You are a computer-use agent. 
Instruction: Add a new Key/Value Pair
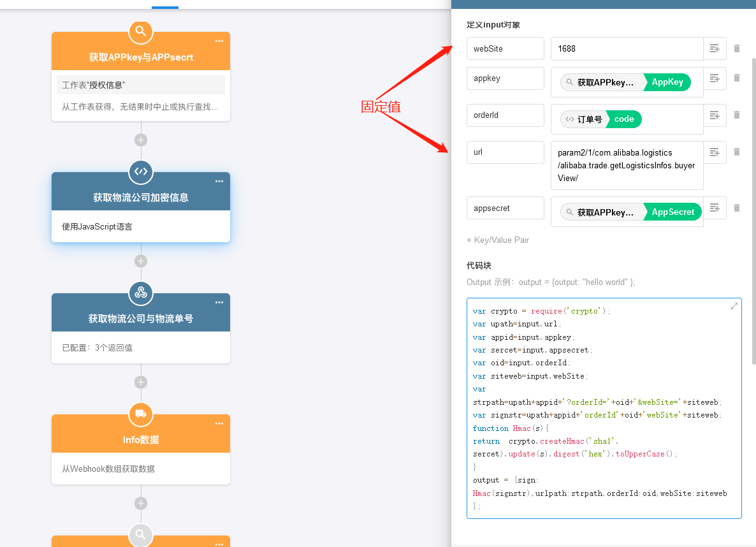(498, 240)
